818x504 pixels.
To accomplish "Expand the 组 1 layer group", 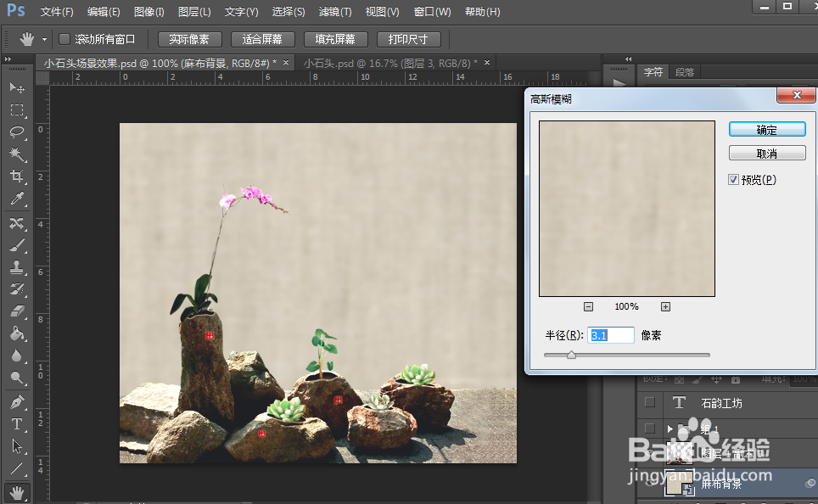I will coord(670,428).
